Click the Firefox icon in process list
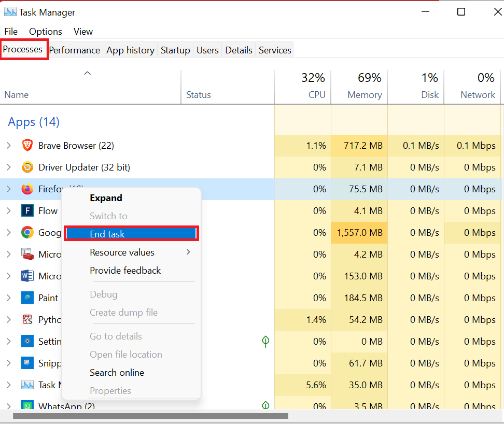504x424 pixels. pos(27,189)
